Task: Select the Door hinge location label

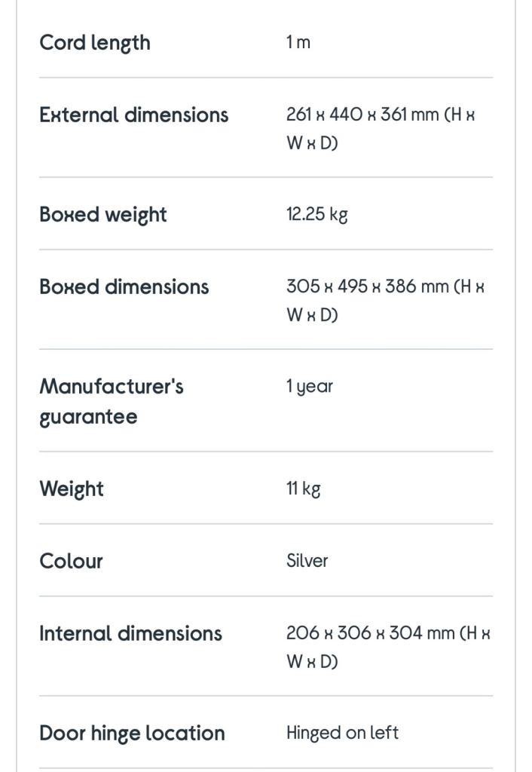Action: (x=132, y=733)
